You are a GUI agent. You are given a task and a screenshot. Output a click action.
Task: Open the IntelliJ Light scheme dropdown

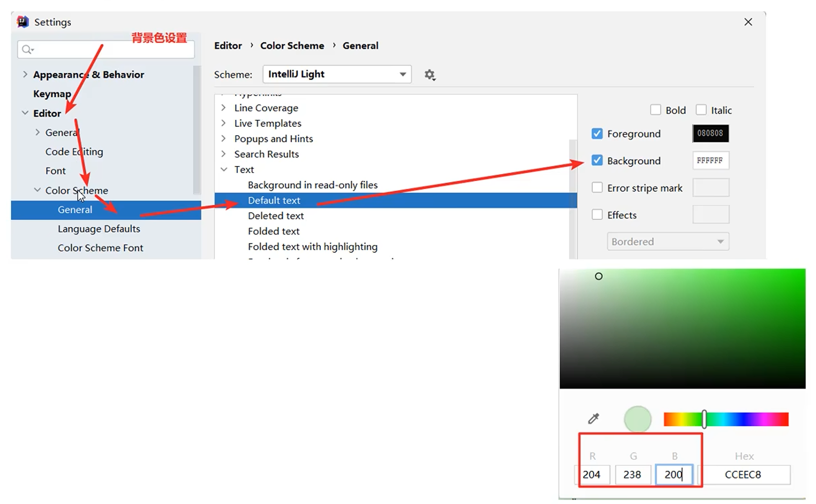click(337, 75)
